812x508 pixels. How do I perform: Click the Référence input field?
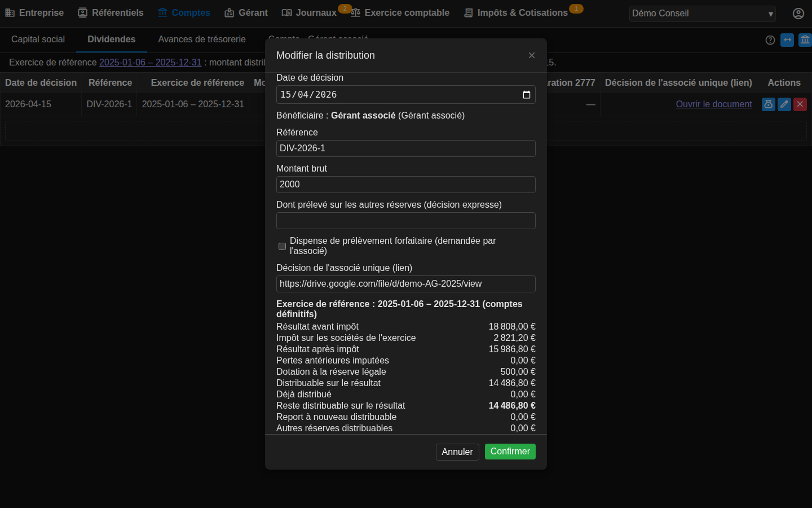(x=406, y=148)
